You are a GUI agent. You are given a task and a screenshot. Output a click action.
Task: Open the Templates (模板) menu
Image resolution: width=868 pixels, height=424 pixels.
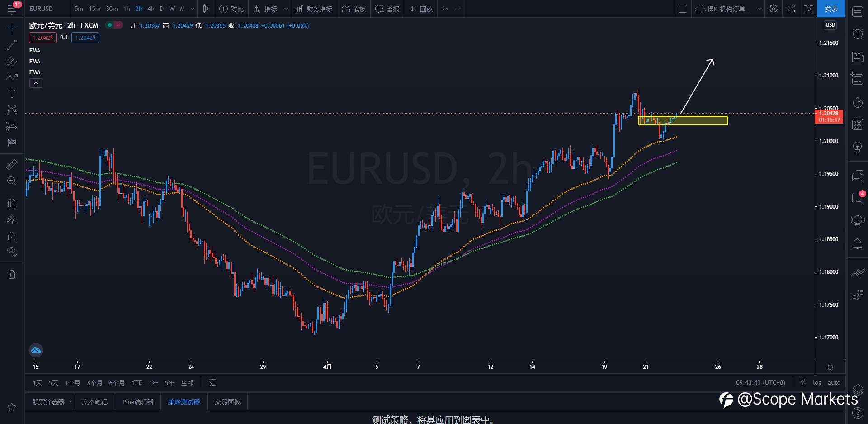click(354, 9)
